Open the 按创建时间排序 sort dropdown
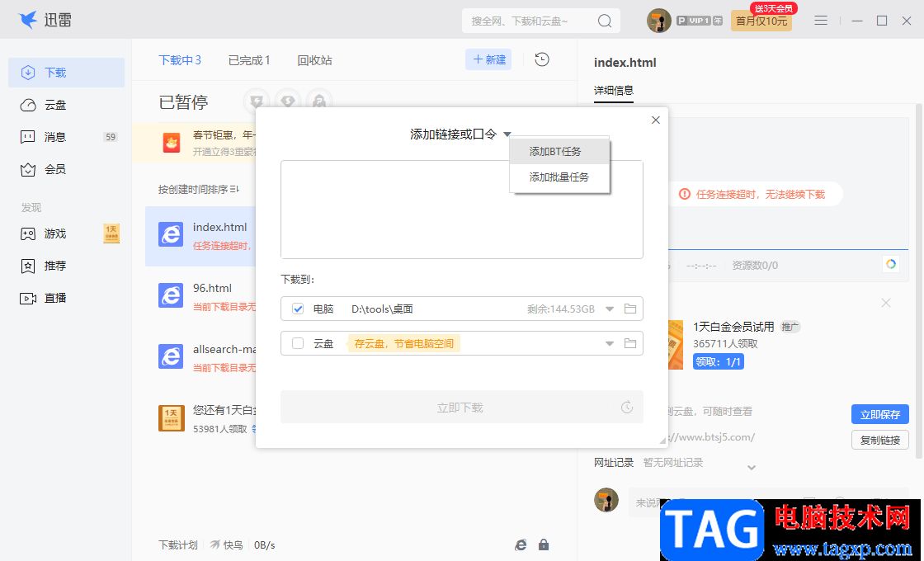Viewport: 924px width, 561px height. pyautogui.click(x=199, y=189)
